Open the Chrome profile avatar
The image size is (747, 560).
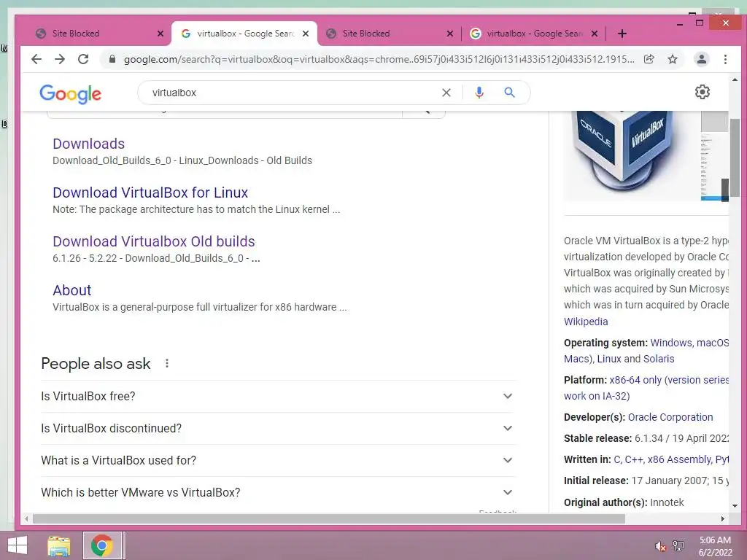pyautogui.click(x=701, y=59)
